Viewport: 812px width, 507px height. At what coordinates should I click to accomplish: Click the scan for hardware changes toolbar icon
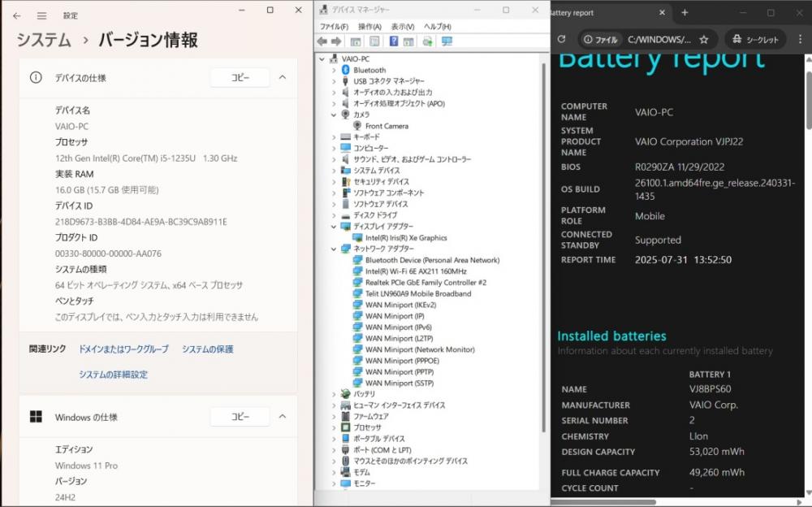pyautogui.click(x=447, y=41)
